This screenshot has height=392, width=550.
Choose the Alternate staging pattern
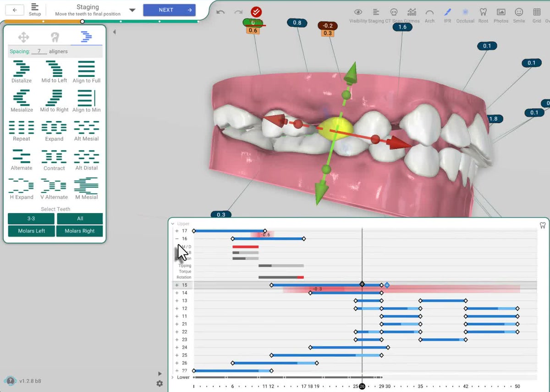click(22, 160)
